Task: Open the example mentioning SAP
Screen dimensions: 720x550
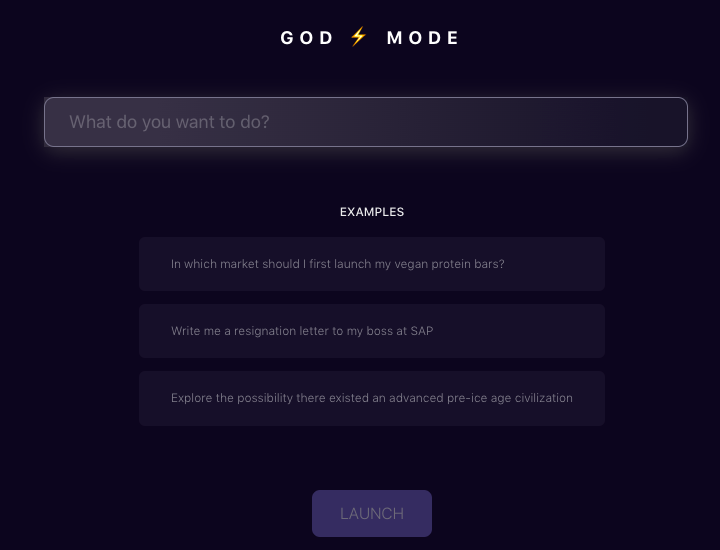Action: (372, 331)
